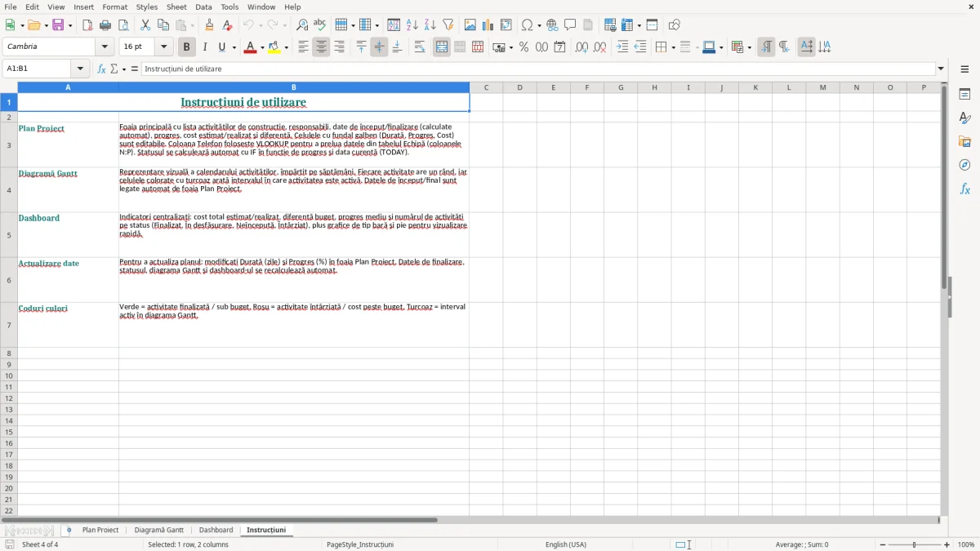
Task: Click the Save document icon
Action: 58,25
